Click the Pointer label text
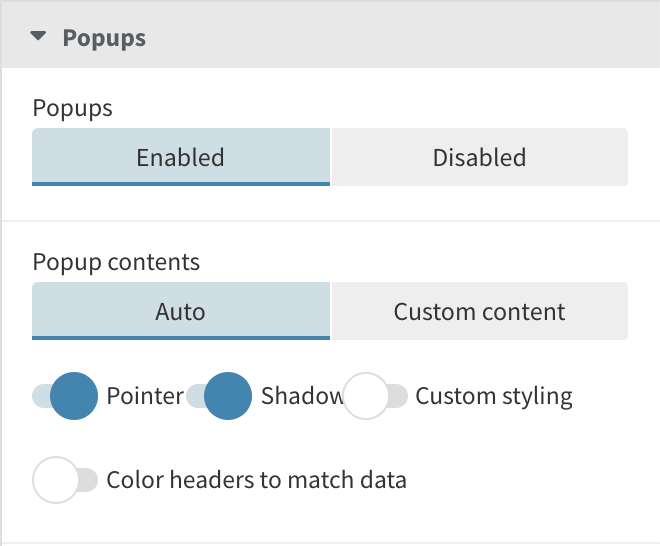 (144, 396)
